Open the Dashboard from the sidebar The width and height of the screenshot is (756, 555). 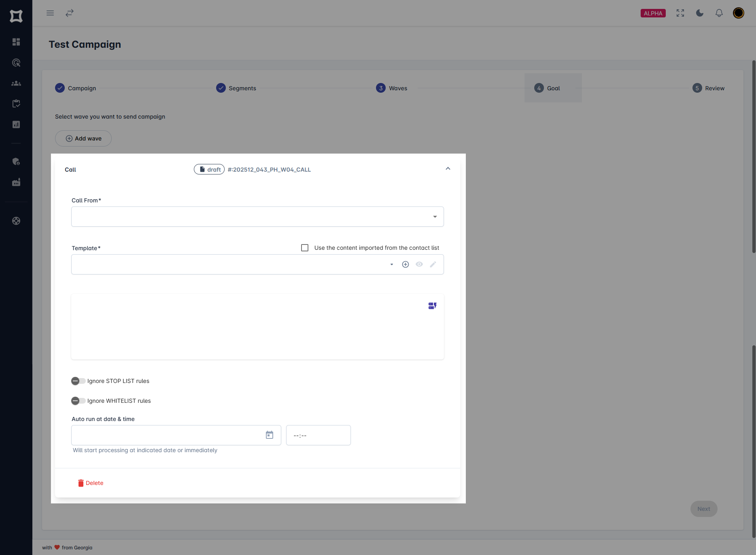16,42
